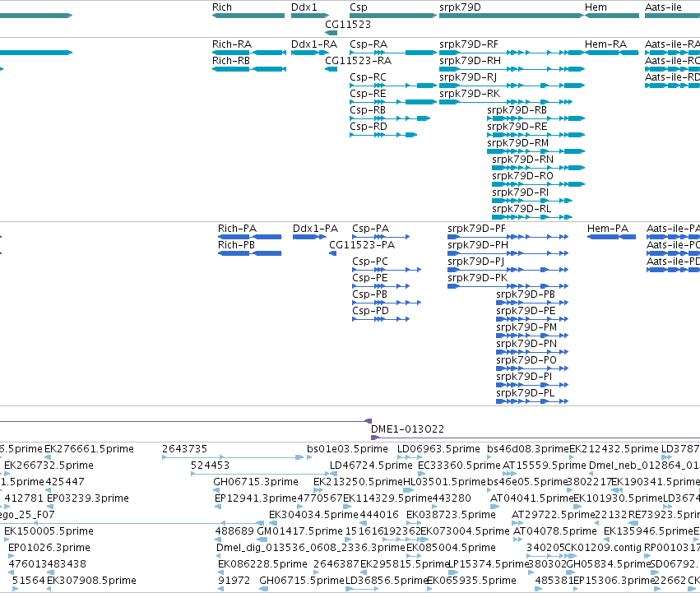Select the srpk79D-RB transcript

point(517,110)
